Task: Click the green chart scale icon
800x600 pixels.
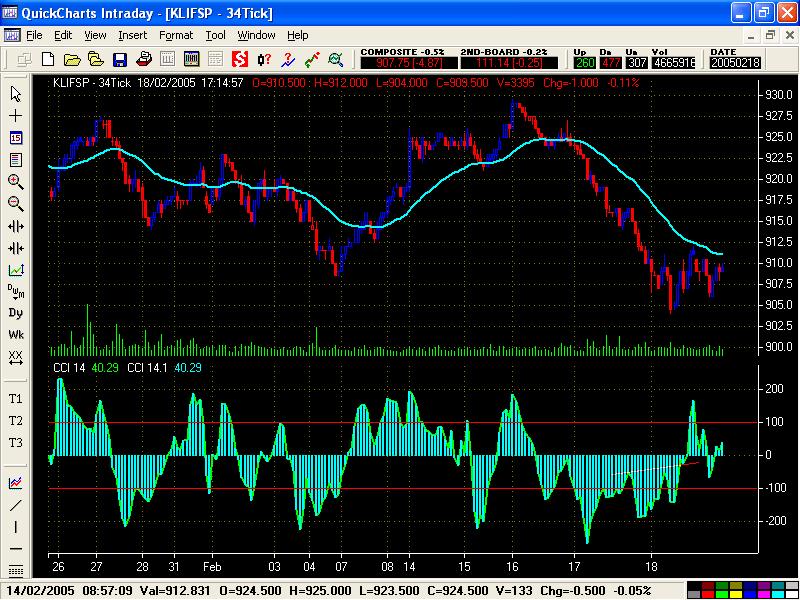Action: (16, 269)
